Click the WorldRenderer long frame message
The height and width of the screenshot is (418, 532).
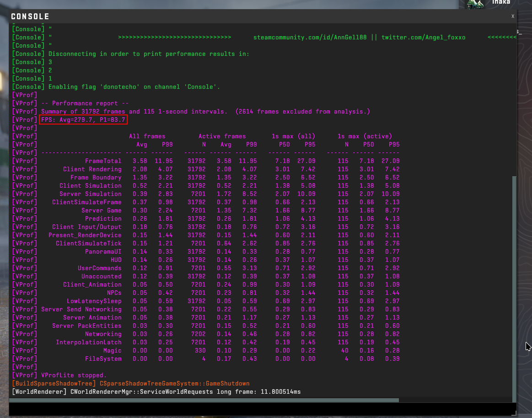(x=156, y=392)
